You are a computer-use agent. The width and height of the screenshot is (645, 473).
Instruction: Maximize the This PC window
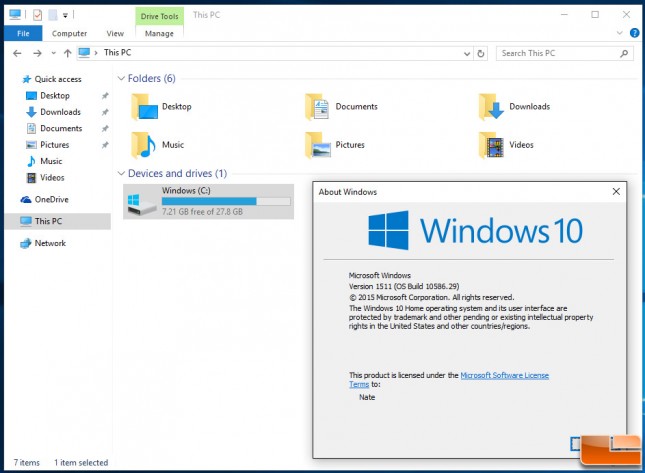pos(595,15)
